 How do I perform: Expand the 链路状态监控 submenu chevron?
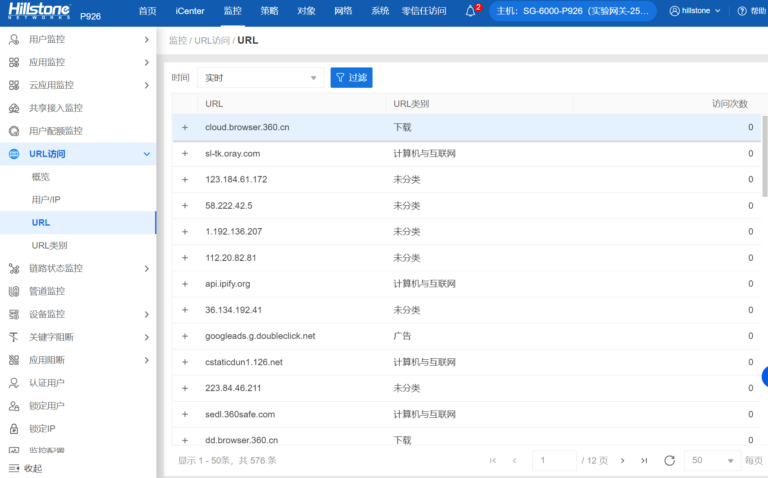146,268
